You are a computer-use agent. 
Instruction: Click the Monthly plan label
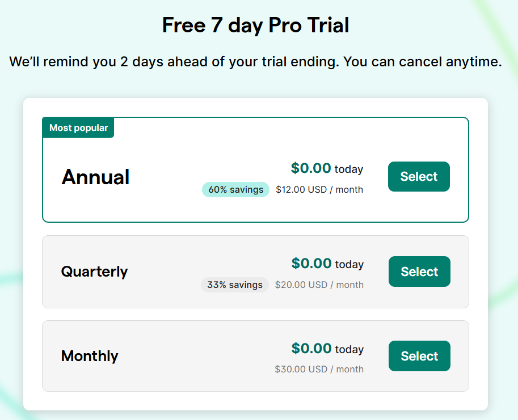[x=89, y=356]
